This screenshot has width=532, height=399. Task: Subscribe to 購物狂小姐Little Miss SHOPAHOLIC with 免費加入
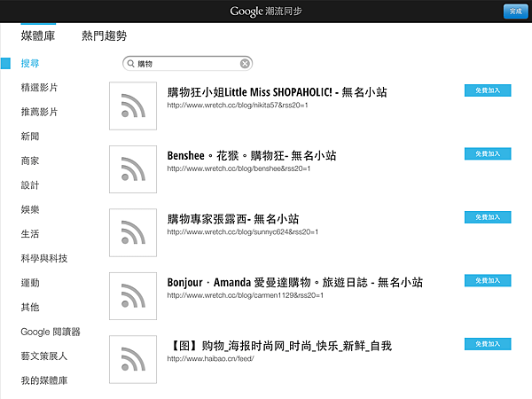[x=488, y=90]
